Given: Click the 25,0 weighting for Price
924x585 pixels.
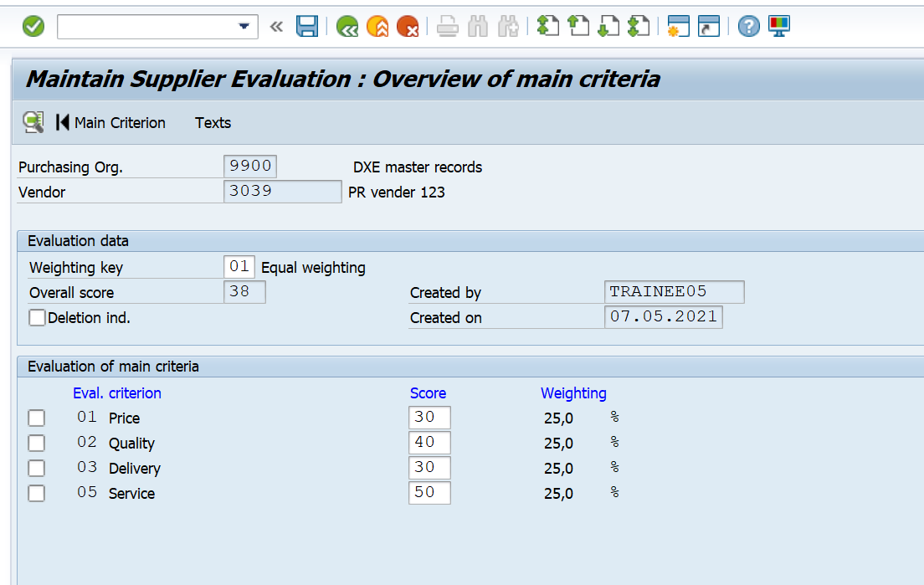Looking at the screenshot, I should click(x=558, y=418).
